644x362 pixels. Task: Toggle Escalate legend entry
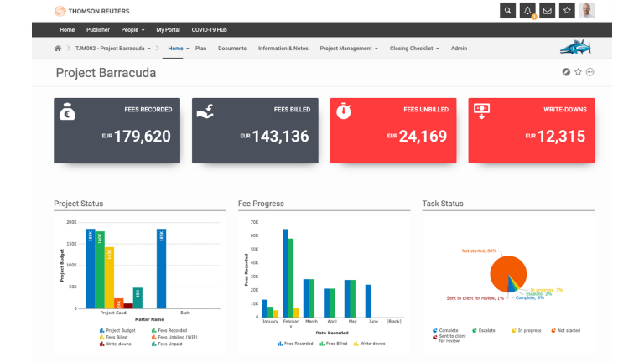(x=484, y=330)
